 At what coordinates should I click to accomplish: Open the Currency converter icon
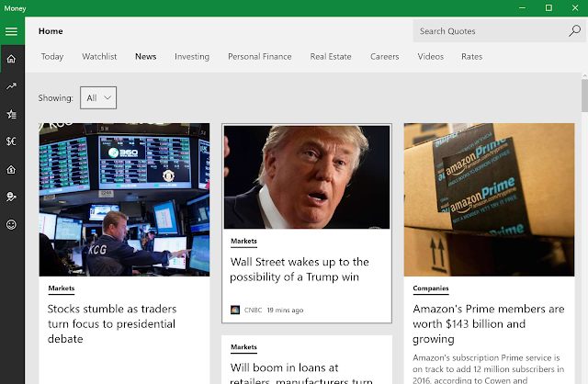coord(11,141)
